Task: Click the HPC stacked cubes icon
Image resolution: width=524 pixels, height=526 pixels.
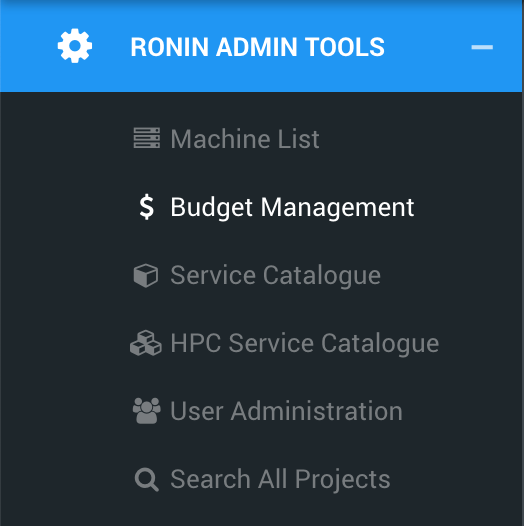Action: [x=146, y=343]
